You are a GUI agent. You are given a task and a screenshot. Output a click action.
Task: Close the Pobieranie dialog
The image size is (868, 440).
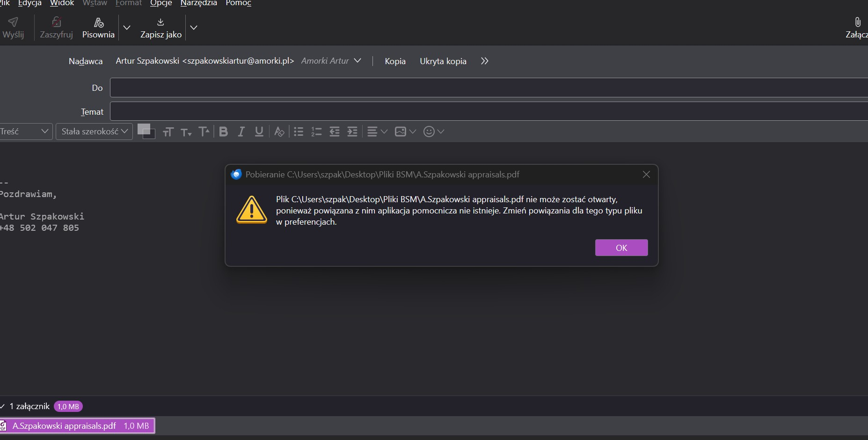point(646,175)
